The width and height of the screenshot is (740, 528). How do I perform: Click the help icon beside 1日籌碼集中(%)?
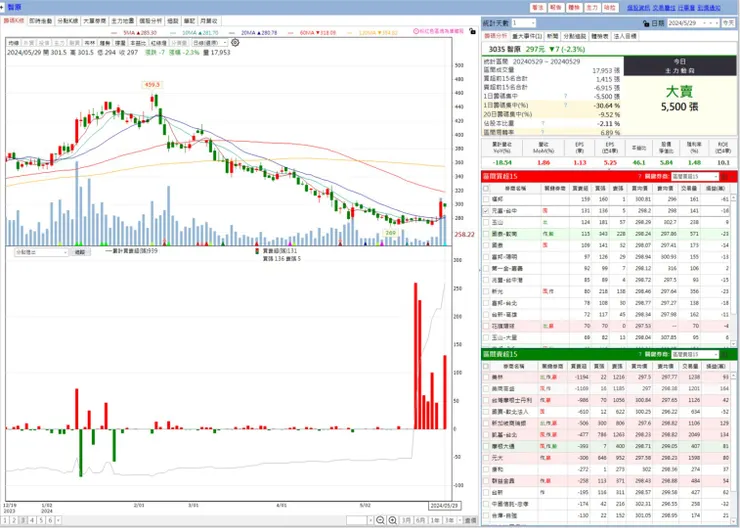coord(565,105)
